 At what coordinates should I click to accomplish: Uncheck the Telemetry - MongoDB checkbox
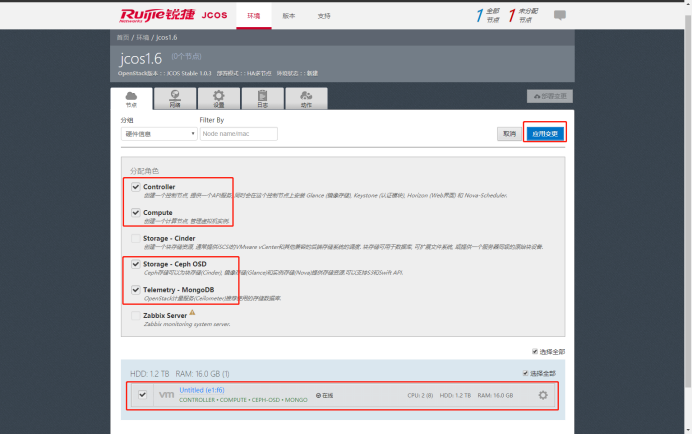(136, 290)
